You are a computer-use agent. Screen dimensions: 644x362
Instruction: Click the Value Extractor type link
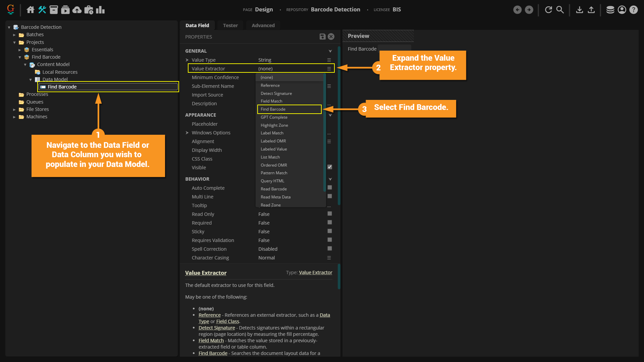tap(315, 273)
